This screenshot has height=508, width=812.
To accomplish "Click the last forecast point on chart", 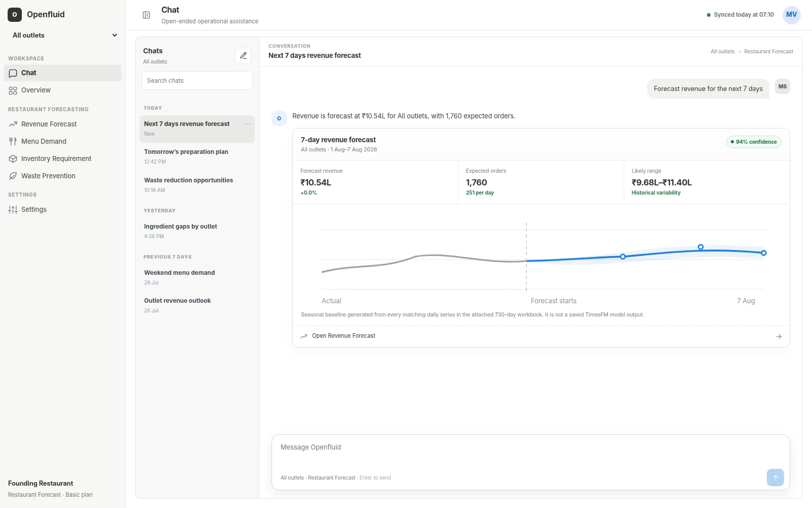I will (x=763, y=253).
